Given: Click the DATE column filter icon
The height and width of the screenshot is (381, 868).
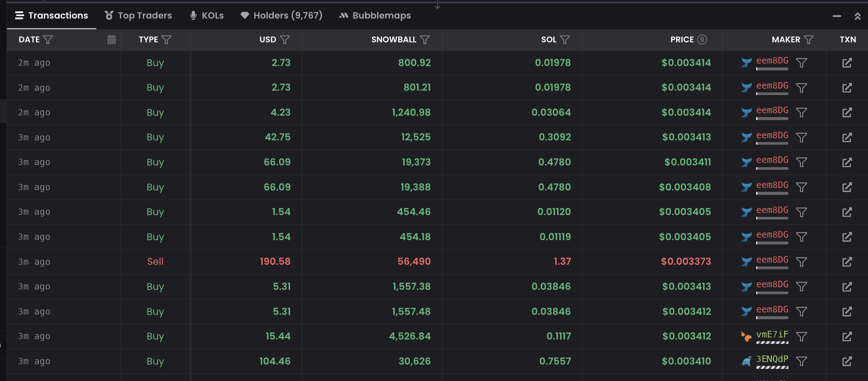Looking at the screenshot, I should [48, 40].
